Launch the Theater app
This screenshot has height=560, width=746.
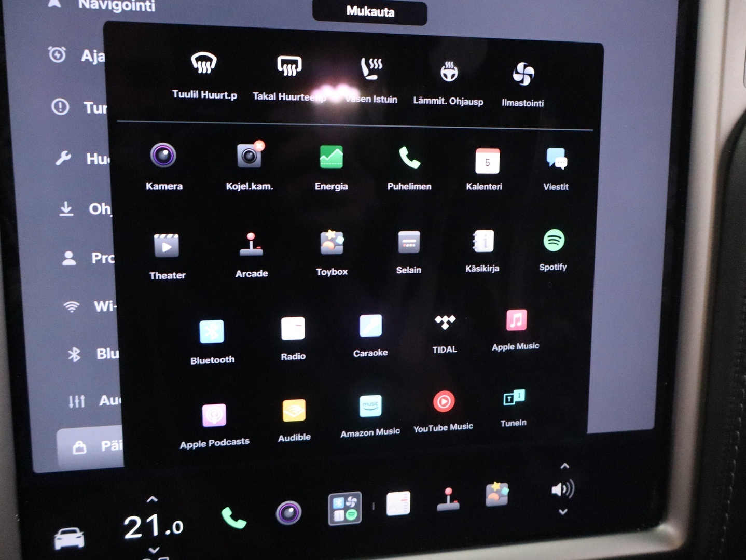(x=167, y=257)
